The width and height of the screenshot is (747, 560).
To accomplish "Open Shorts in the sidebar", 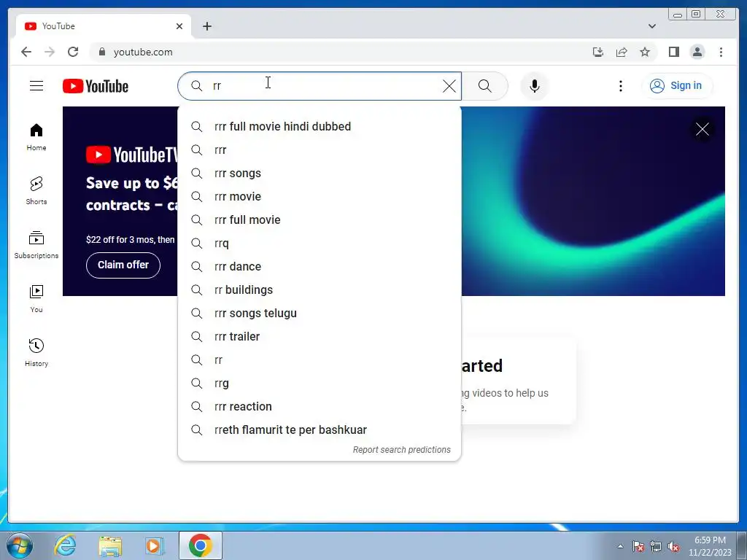I will tap(36, 191).
